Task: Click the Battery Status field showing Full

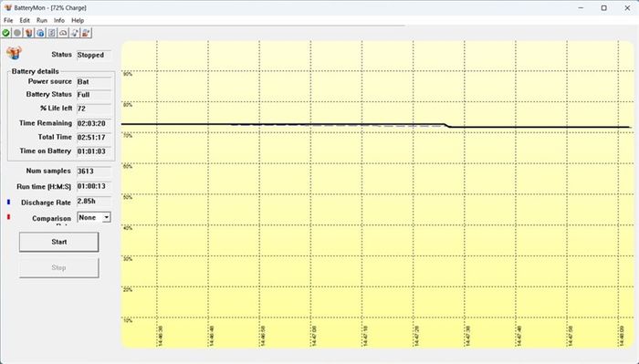Action: coord(94,95)
